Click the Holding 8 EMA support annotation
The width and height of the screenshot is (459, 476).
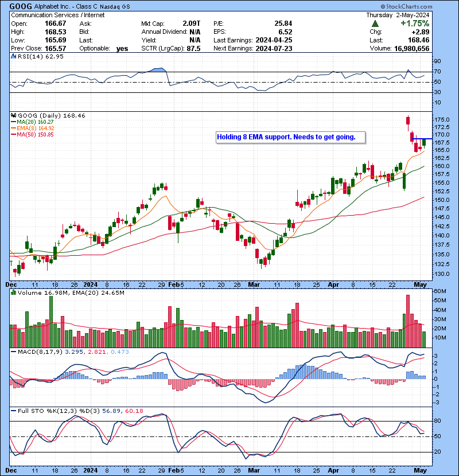tap(290, 137)
